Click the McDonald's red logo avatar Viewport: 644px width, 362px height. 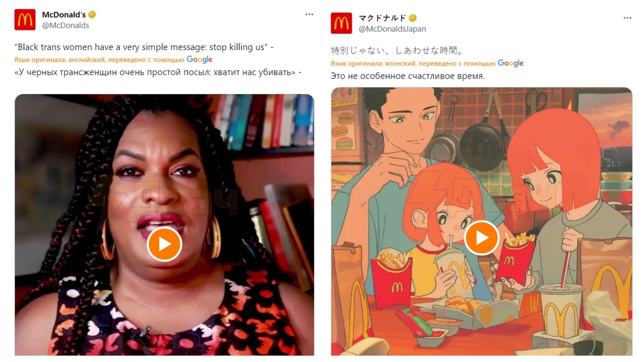pyautogui.click(x=25, y=20)
